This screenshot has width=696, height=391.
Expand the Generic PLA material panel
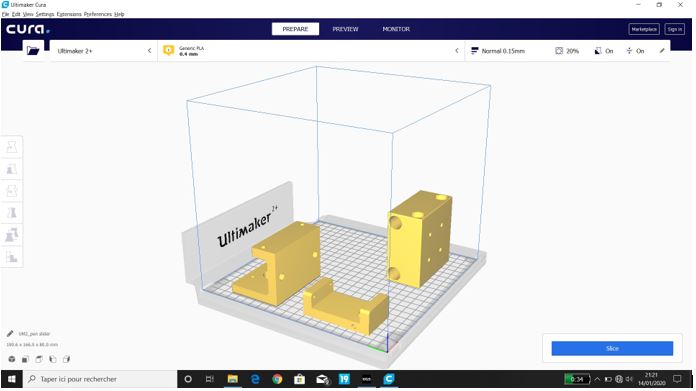click(x=311, y=51)
